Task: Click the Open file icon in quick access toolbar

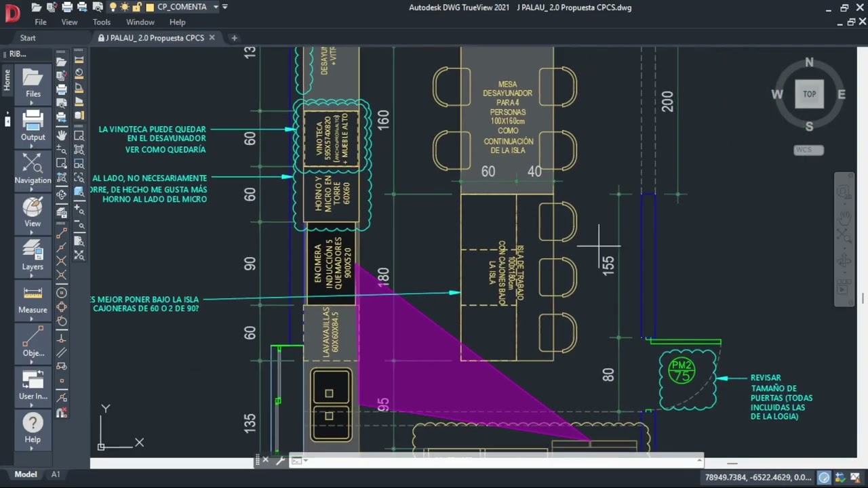Action: [37, 7]
